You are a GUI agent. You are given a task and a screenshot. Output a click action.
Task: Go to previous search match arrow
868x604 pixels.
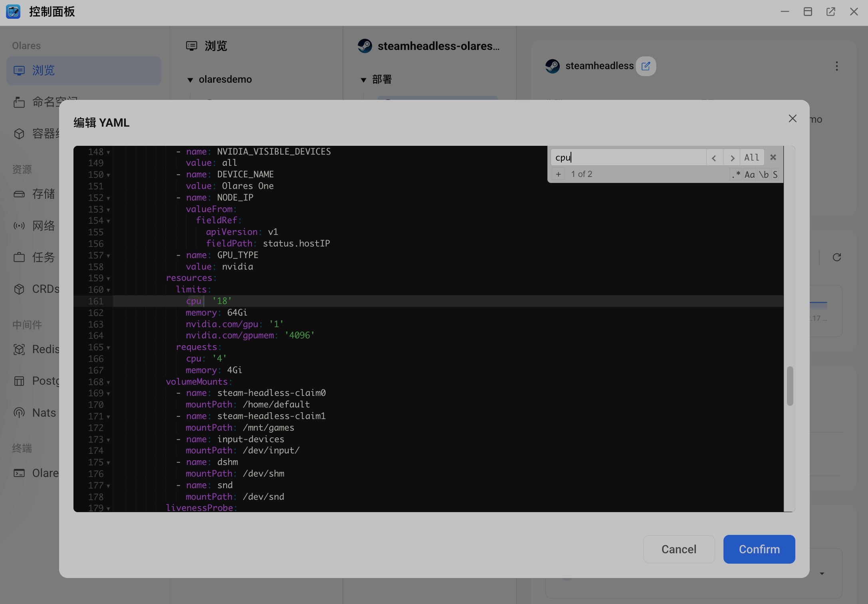(714, 158)
